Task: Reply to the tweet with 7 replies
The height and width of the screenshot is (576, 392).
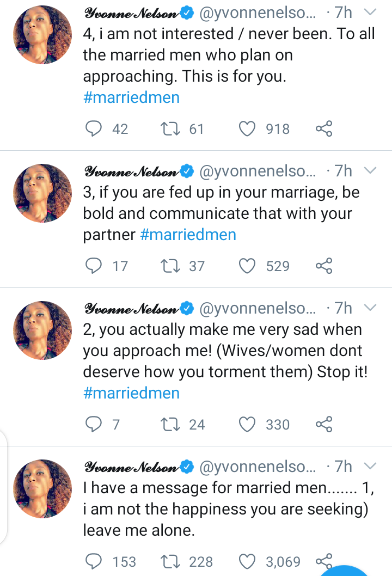Action: pyautogui.click(x=95, y=425)
